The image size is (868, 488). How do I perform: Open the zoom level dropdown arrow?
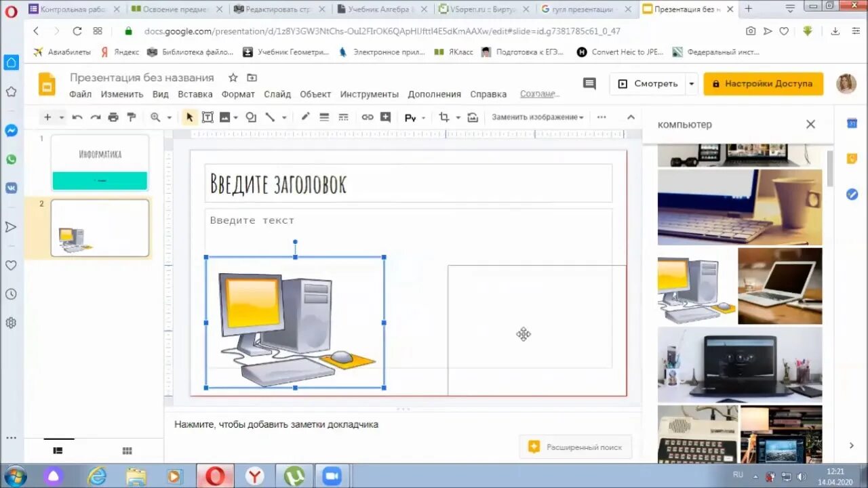[x=169, y=117]
